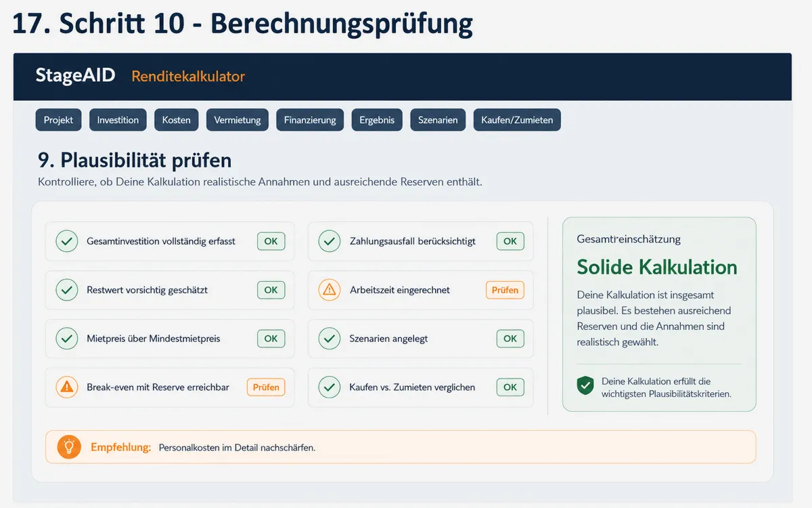Go to the Vermietung tab

click(x=238, y=120)
